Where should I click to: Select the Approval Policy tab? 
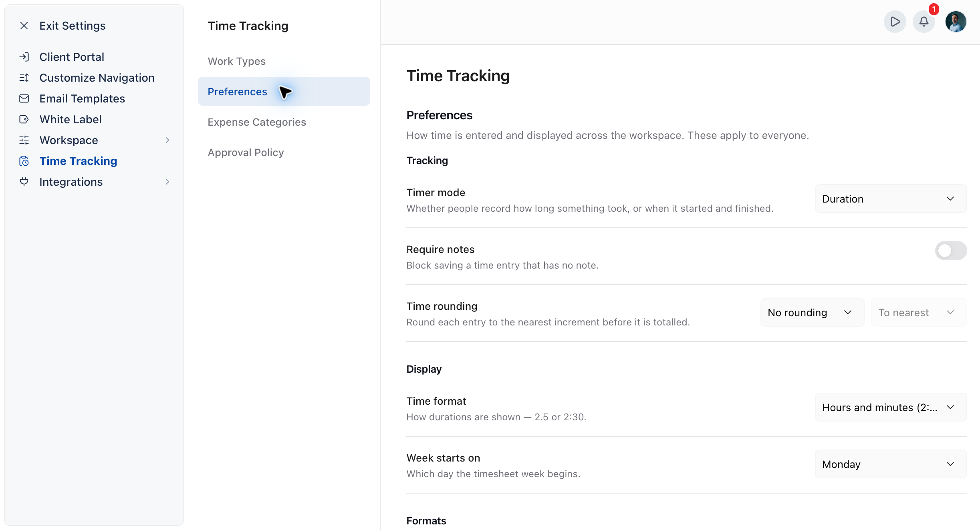click(x=284, y=152)
